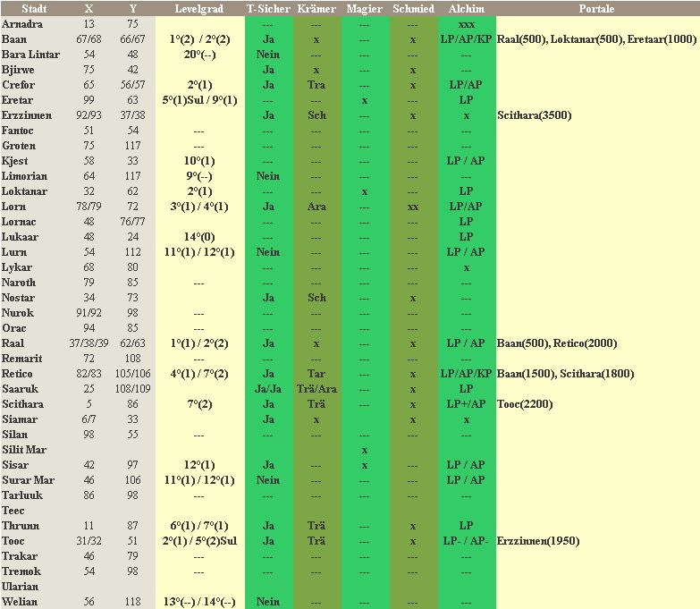Click the 14°(0) level cell for Lukaar
700x609 pixels.
198,237
